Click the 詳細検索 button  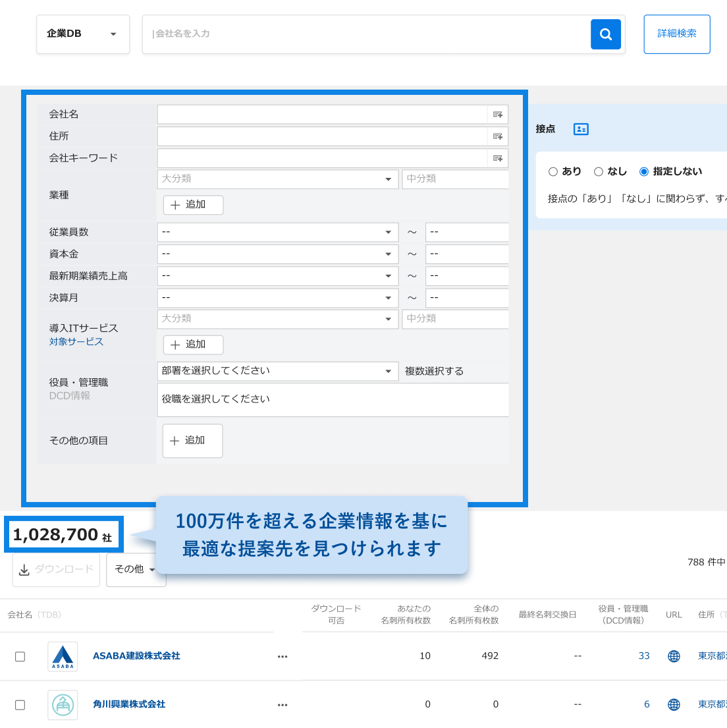(676, 34)
